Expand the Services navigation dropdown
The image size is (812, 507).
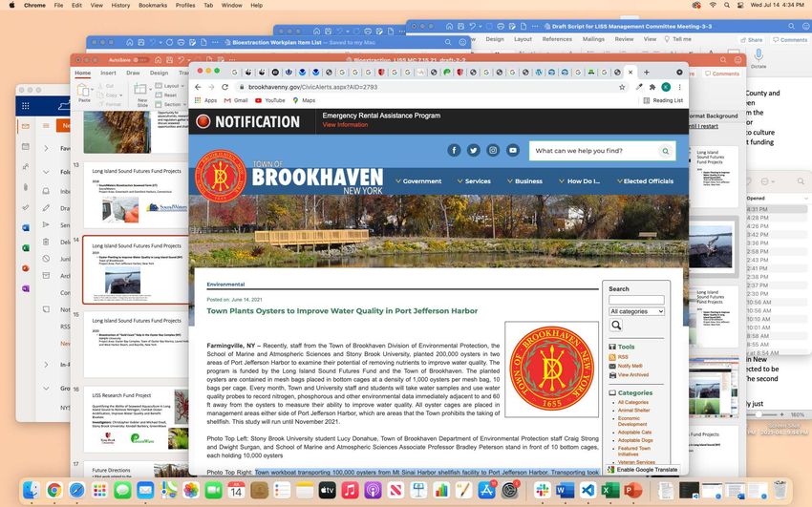click(475, 181)
